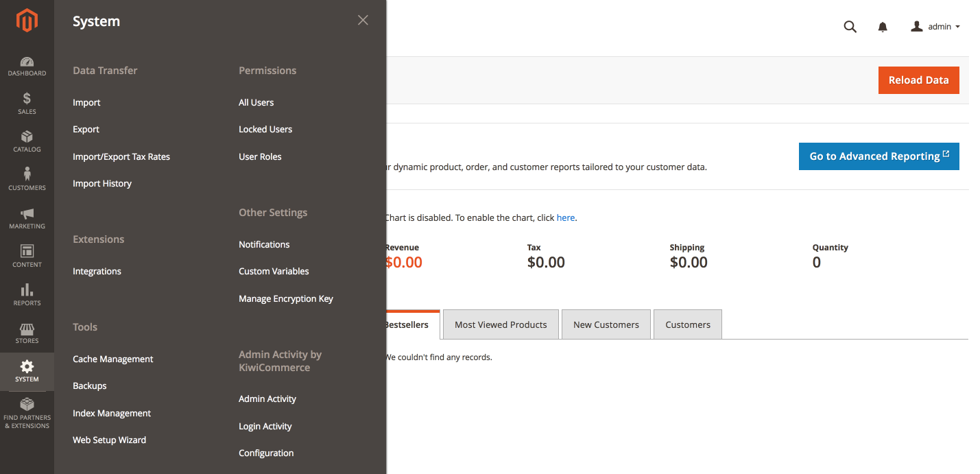Viewport: 980px width, 474px height.
Task: Expand the admin account dropdown
Action: (935, 27)
